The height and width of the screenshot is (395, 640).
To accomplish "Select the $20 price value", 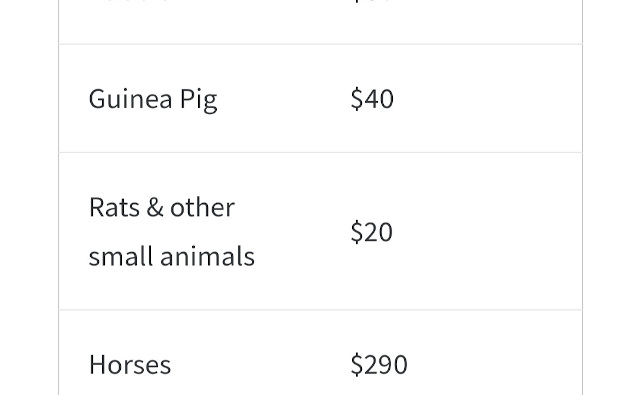I will coord(371,232).
